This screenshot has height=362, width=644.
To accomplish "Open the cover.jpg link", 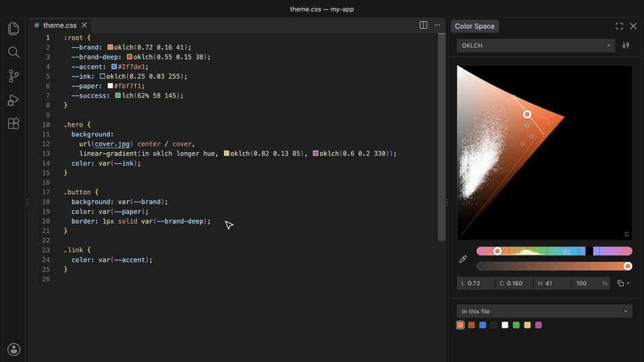I will point(112,144).
